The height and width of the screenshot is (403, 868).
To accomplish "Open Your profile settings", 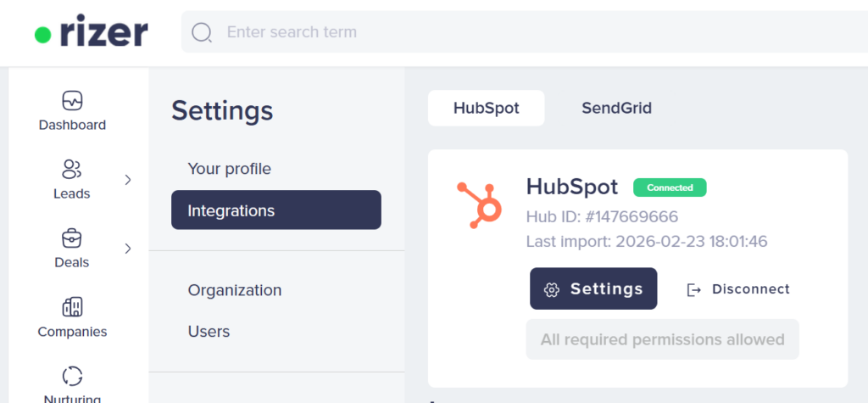I will (x=230, y=169).
